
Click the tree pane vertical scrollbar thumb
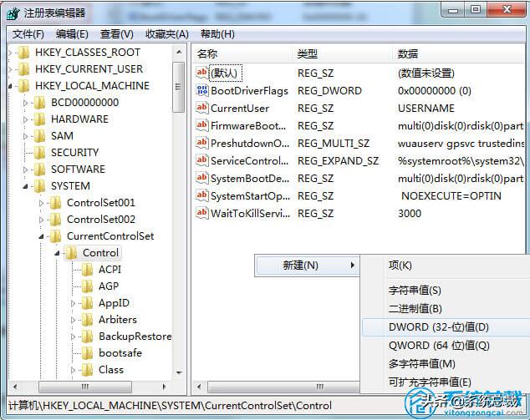tap(178, 87)
